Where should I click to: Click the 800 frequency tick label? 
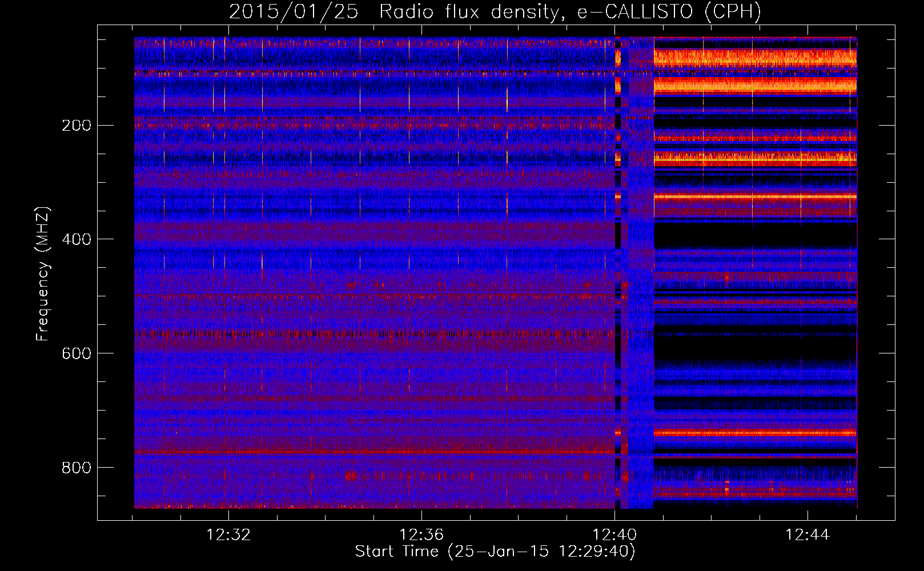pyautogui.click(x=76, y=468)
